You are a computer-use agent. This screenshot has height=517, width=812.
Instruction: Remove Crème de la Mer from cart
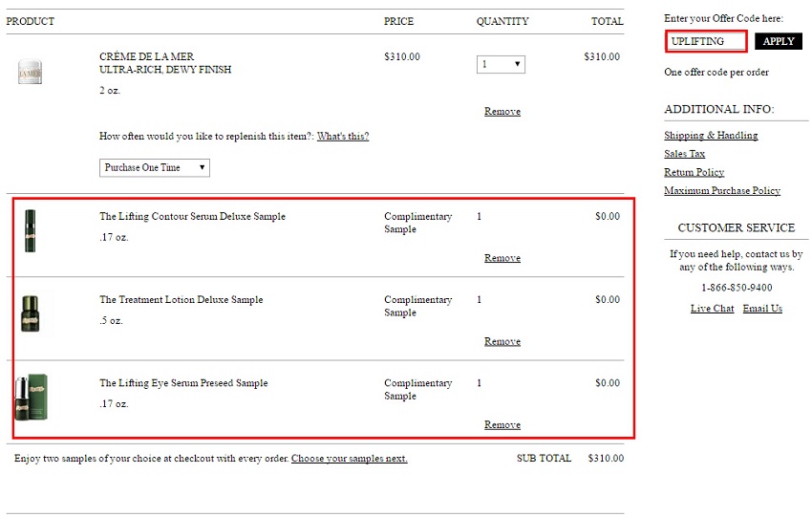502,112
